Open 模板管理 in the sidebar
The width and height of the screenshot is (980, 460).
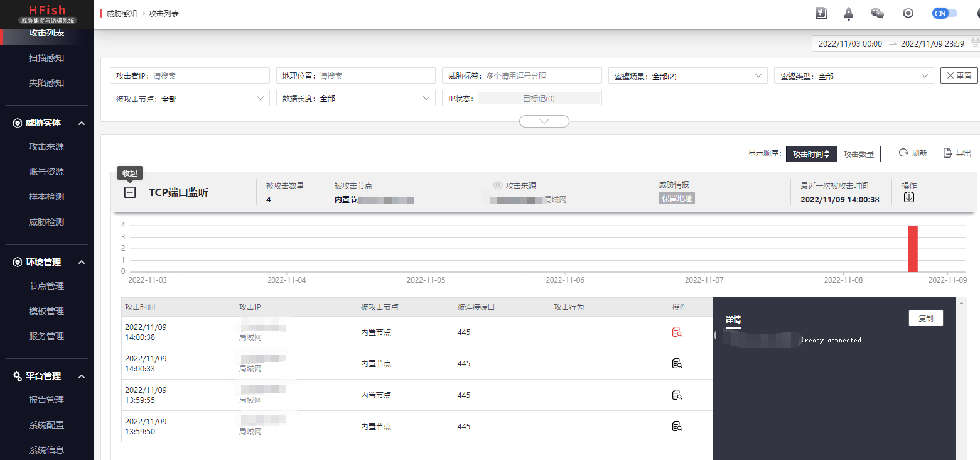coord(46,311)
